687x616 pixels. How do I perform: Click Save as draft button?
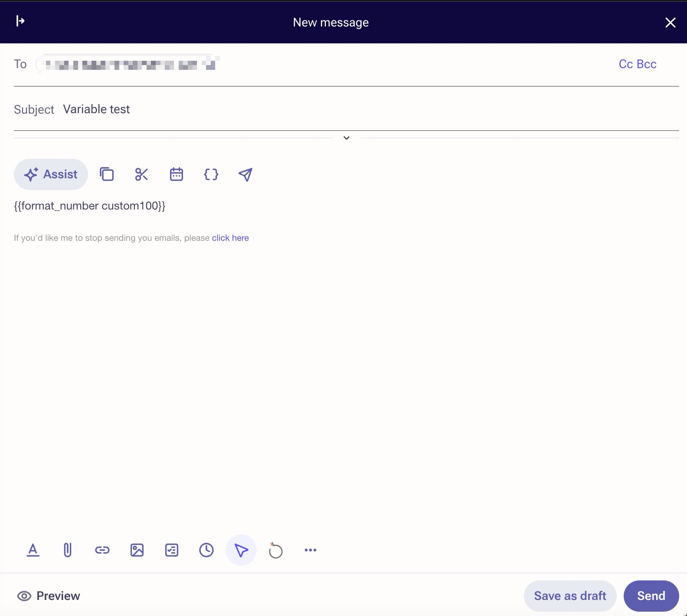570,596
